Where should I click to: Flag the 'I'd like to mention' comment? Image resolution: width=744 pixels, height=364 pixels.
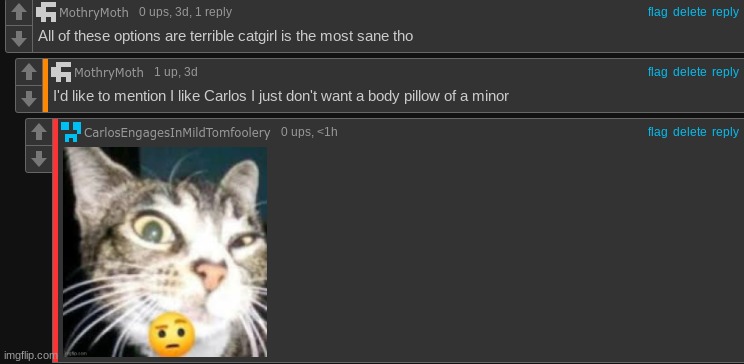(x=658, y=72)
